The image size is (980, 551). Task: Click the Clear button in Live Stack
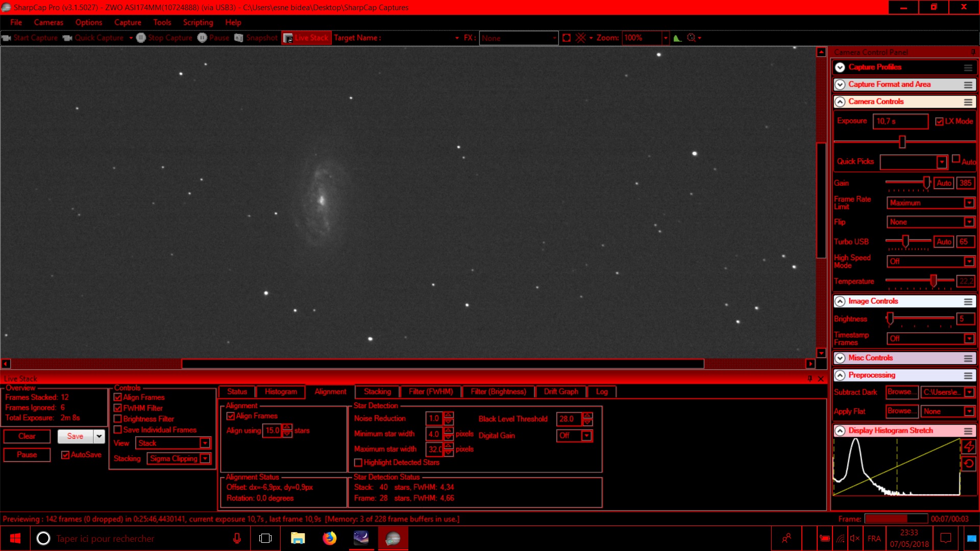point(27,436)
